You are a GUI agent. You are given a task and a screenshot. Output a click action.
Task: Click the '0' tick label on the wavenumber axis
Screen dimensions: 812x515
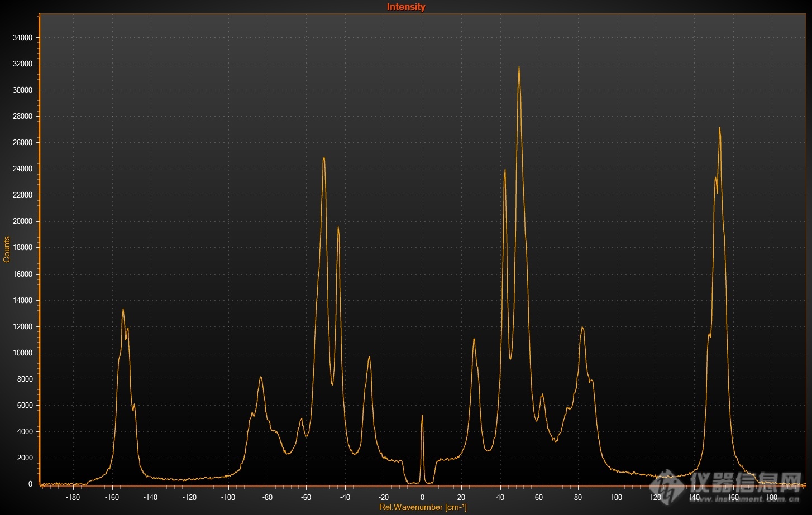pos(422,497)
